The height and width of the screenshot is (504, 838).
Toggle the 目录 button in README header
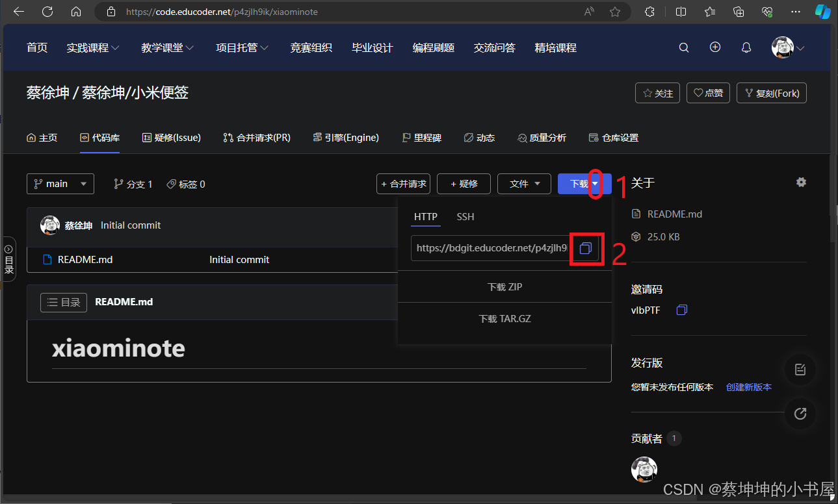[64, 302]
